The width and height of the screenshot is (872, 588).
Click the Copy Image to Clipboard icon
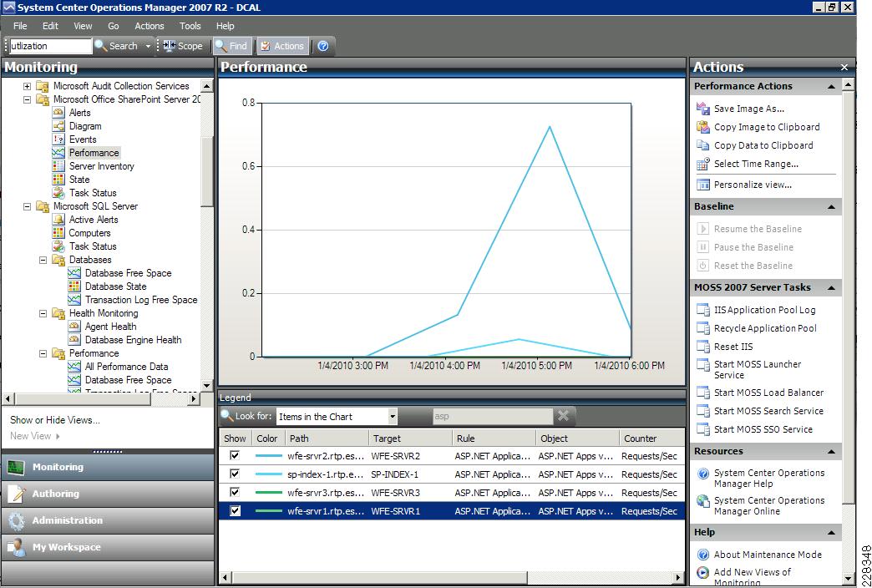703,127
